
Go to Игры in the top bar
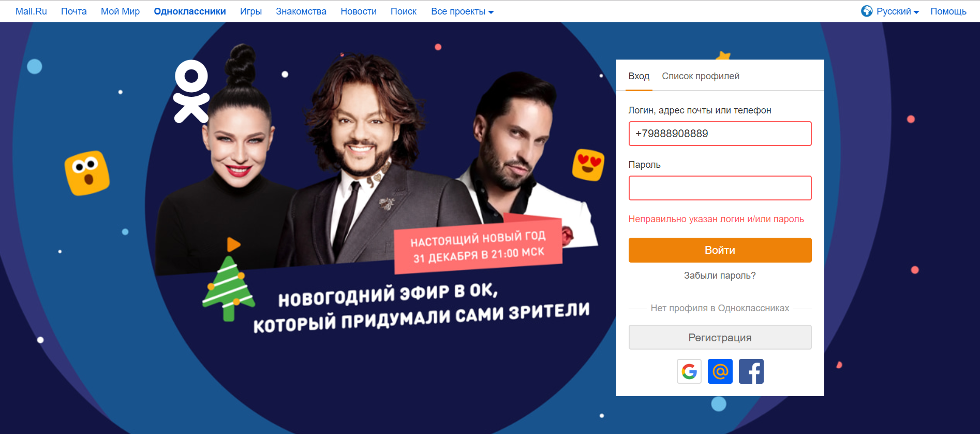click(x=251, y=11)
